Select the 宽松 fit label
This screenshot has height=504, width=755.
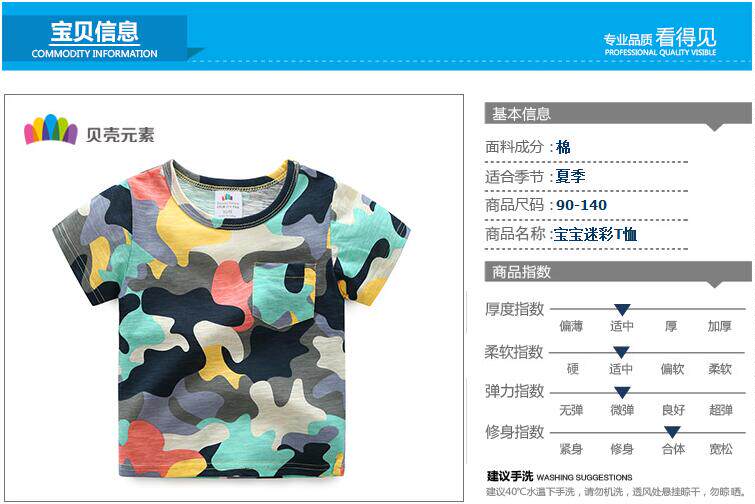point(721,449)
